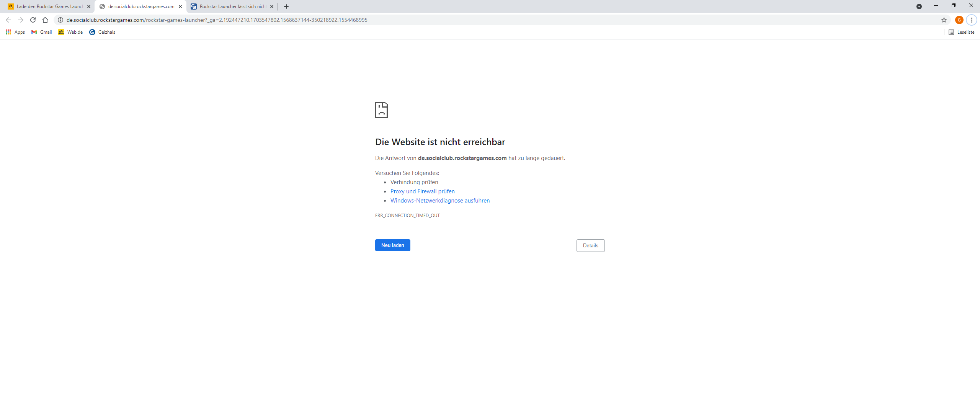The width and height of the screenshot is (980, 402).
Task: Click Windows-Netzwerkdiagnose ausführen link
Action: pyautogui.click(x=440, y=201)
